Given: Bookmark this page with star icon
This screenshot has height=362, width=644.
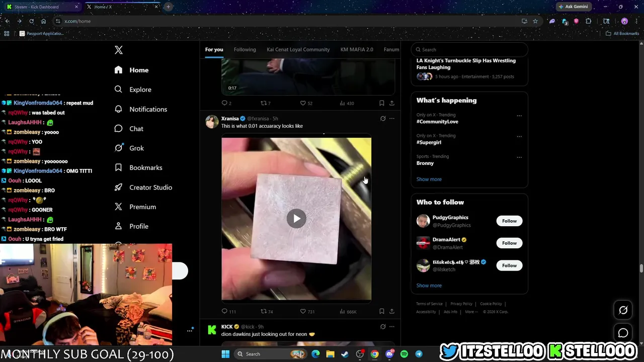Looking at the screenshot, I should point(535,21).
